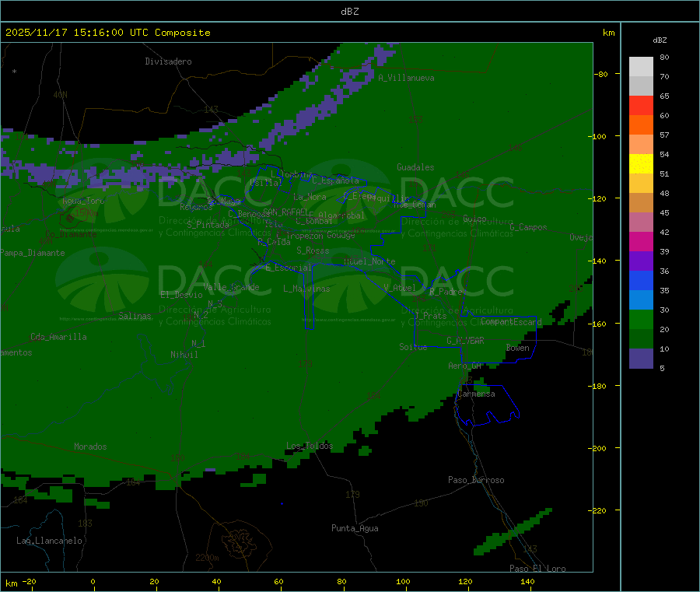This screenshot has width=700, height=592.
Task: Click the dark orange 60 dBZ legend swatch
Action: click(641, 125)
